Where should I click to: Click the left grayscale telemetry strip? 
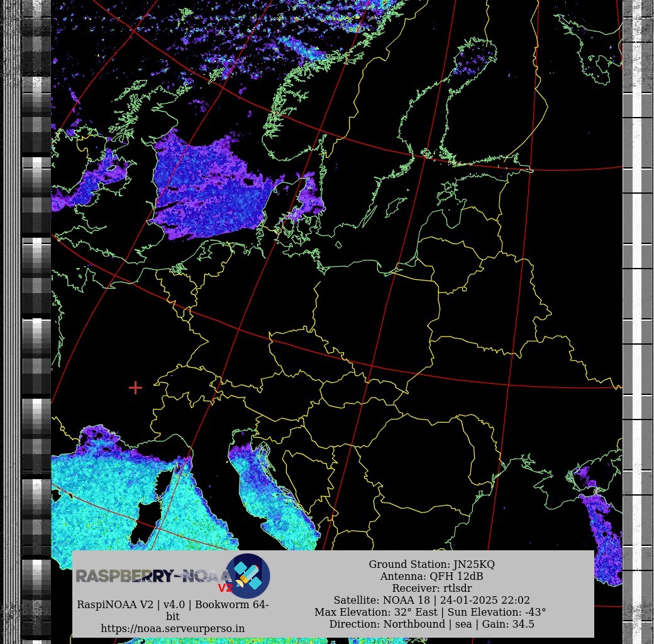pyautogui.click(x=36, y=314)
